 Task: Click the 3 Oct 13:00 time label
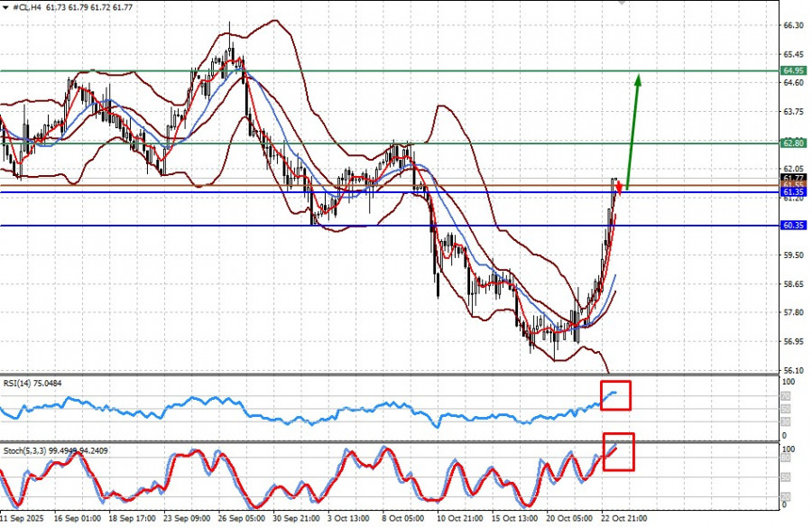click(x=347, y=520)
